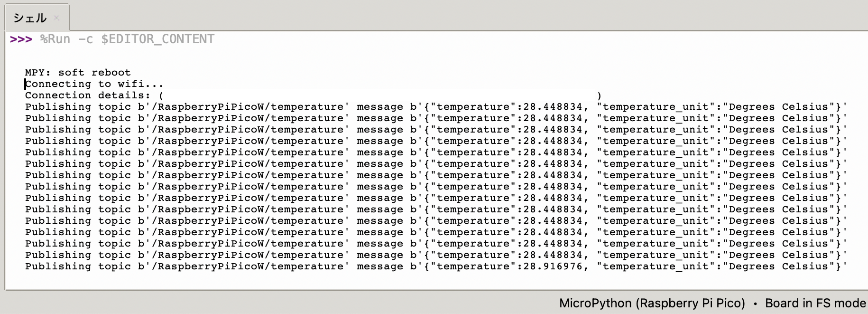The height and width of the screenshot is (314, 868).
Task: Click the empty shell area below the output
Action: coord(427,281)
